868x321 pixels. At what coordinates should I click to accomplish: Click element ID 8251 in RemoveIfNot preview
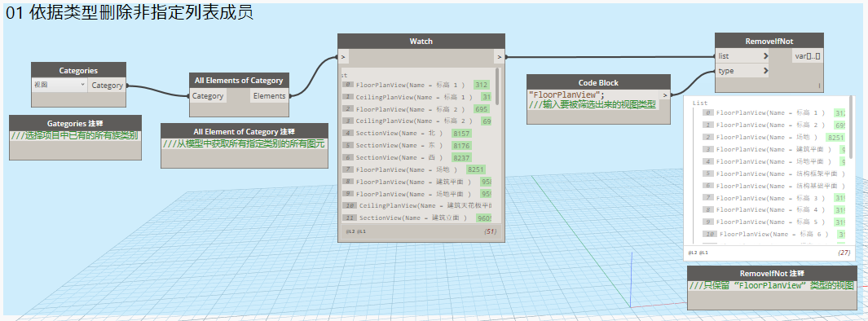point(835,137)
